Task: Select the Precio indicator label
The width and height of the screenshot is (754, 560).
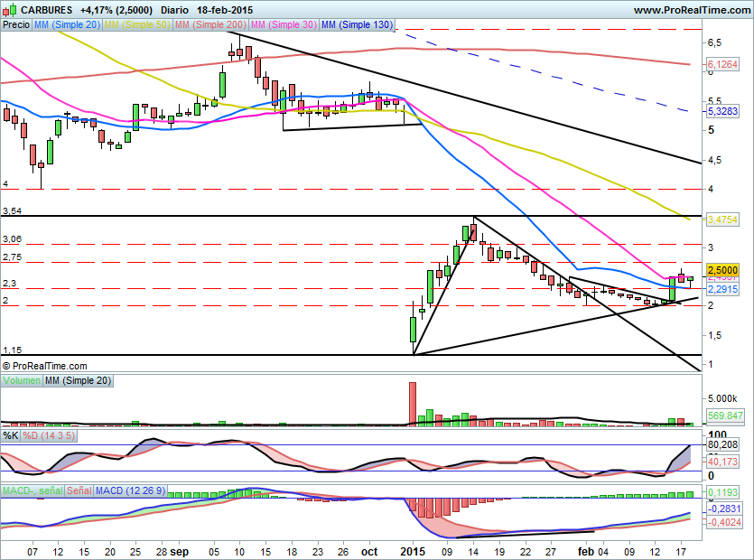Action: (x=16, y=24)
